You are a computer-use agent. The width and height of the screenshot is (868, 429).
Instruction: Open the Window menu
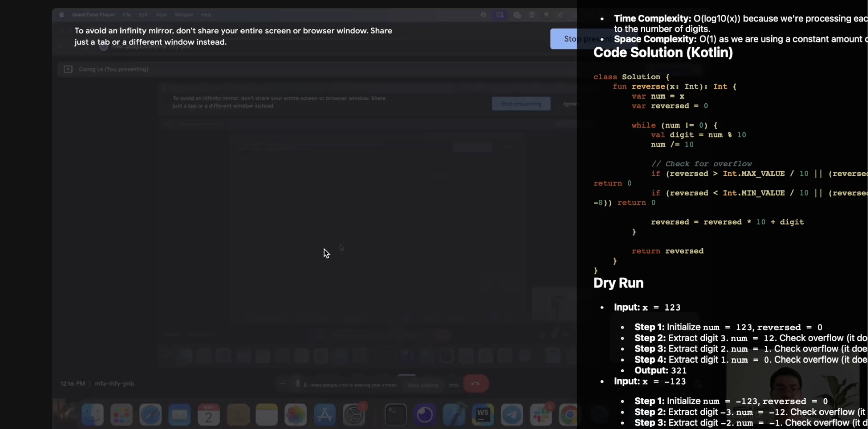point(184,15)
